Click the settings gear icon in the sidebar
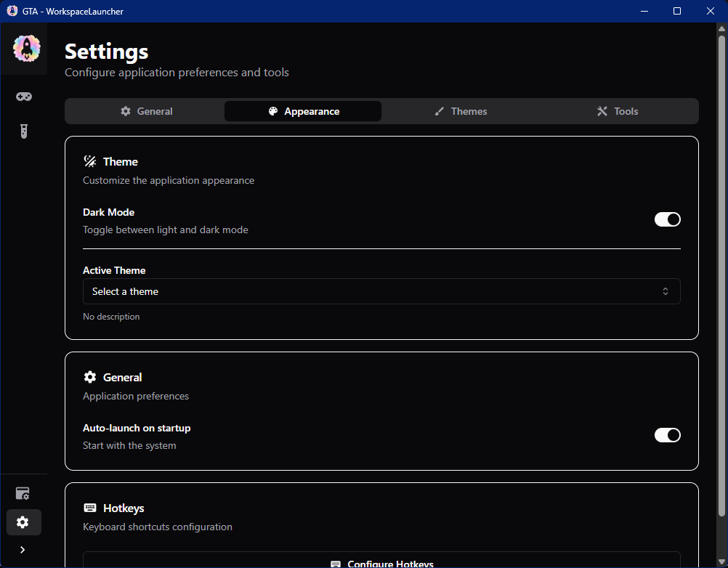The image size is (728, 568). click(x=23, y=522)
